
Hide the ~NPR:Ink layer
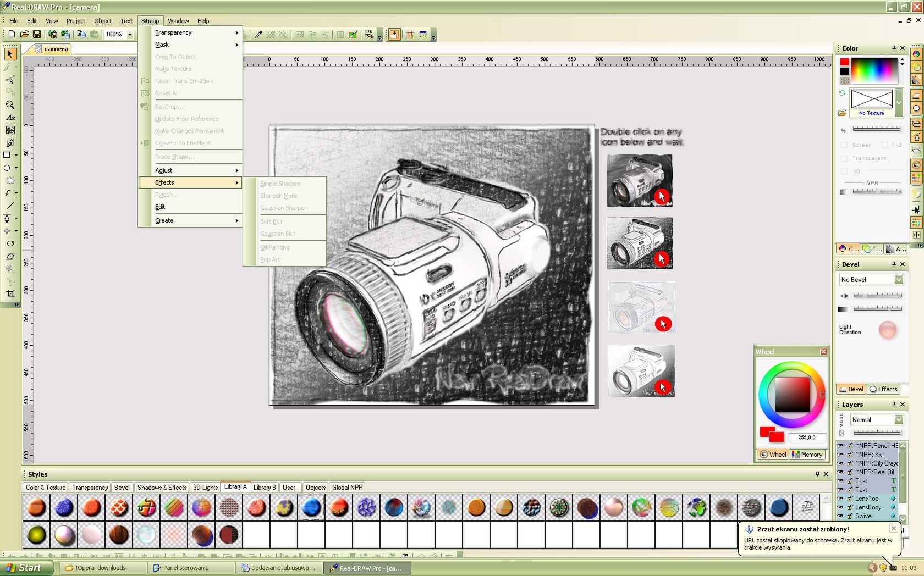[x=840, y=455]
